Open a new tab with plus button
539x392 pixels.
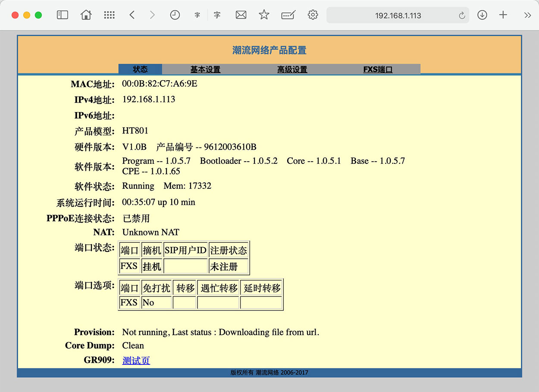pyautogui.click(x=503, y=15)
